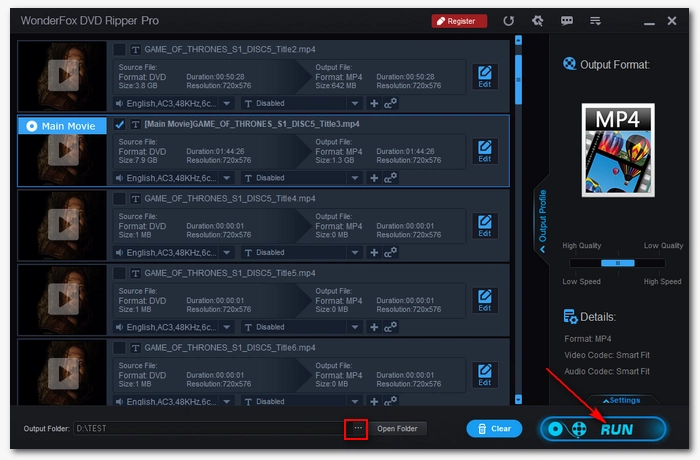The width and height of the screenshot is (700, 460).
Task: Click the title list scrollbar thumb
Action: 518,79
